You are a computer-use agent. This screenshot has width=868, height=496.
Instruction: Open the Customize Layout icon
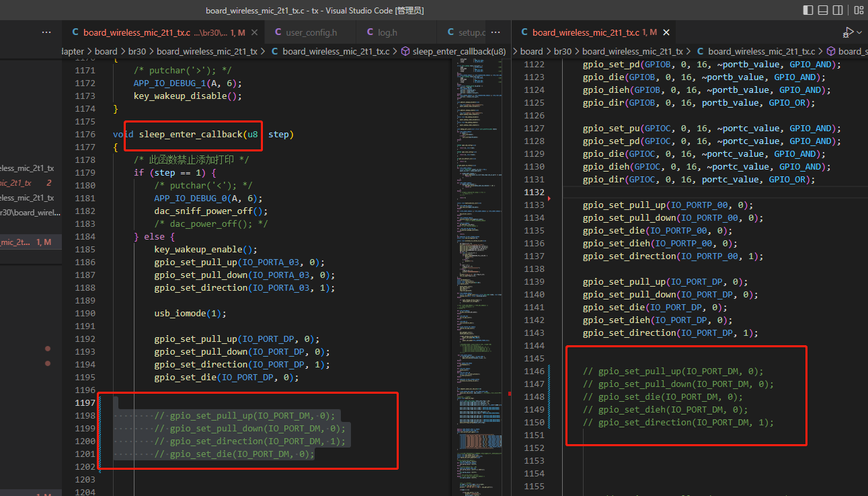click(859, 10)
